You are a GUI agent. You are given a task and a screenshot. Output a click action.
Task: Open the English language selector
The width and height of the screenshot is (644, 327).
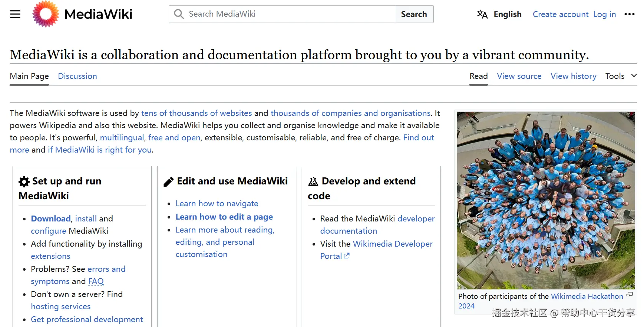point(507,14)
